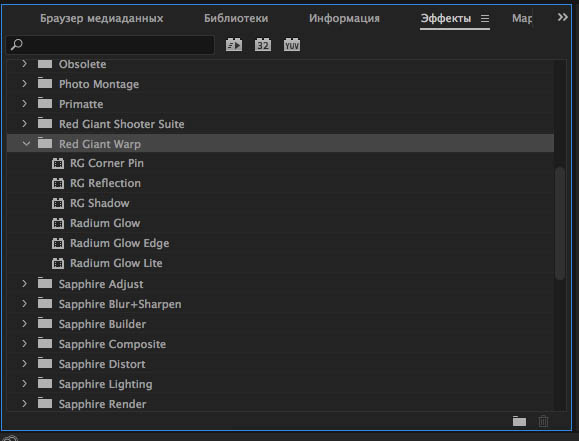Screen dimensions: 579x441
Task: Expand Red Giant Shooter Suite chevron
Action: coord(24,123)
